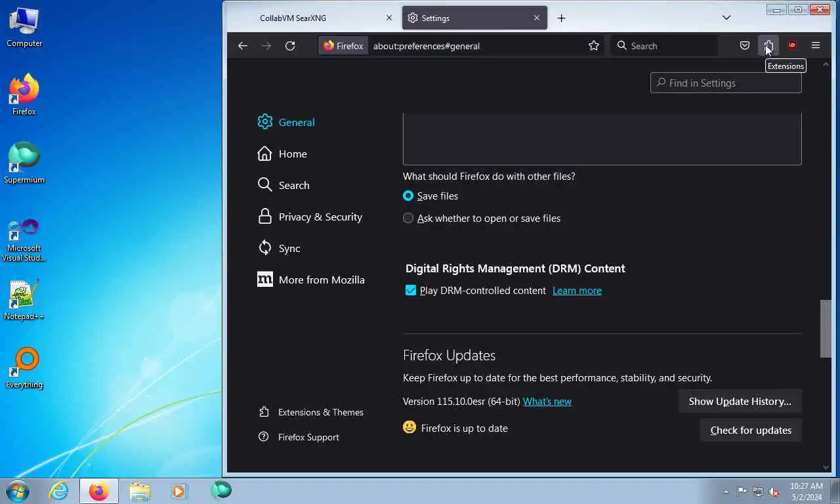Open the uBlock Origin extension icon
The width and height of the screenshot is (840, 504).
792,46
